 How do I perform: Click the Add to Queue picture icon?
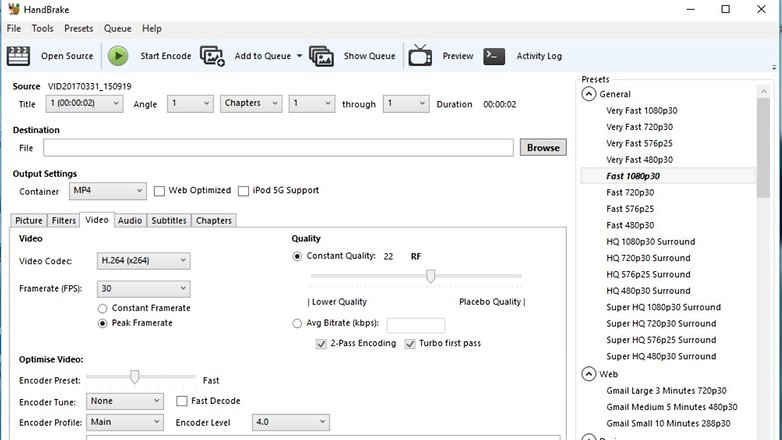pos(212,56)
